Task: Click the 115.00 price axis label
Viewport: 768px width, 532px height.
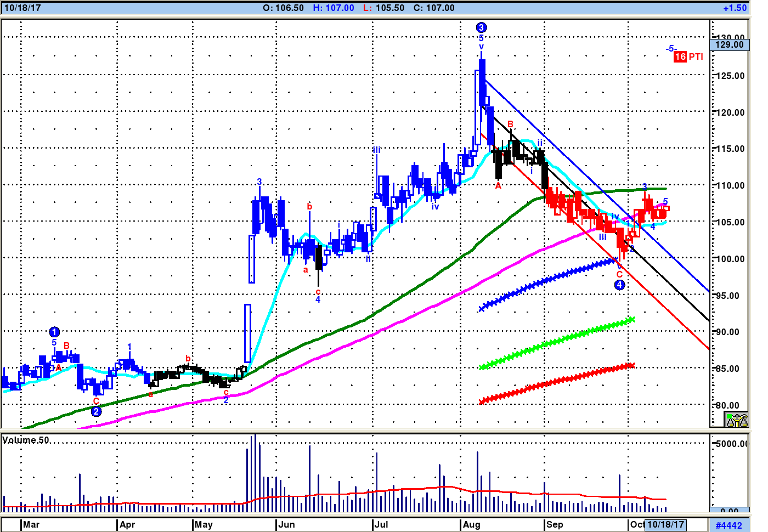Action: 731,149
